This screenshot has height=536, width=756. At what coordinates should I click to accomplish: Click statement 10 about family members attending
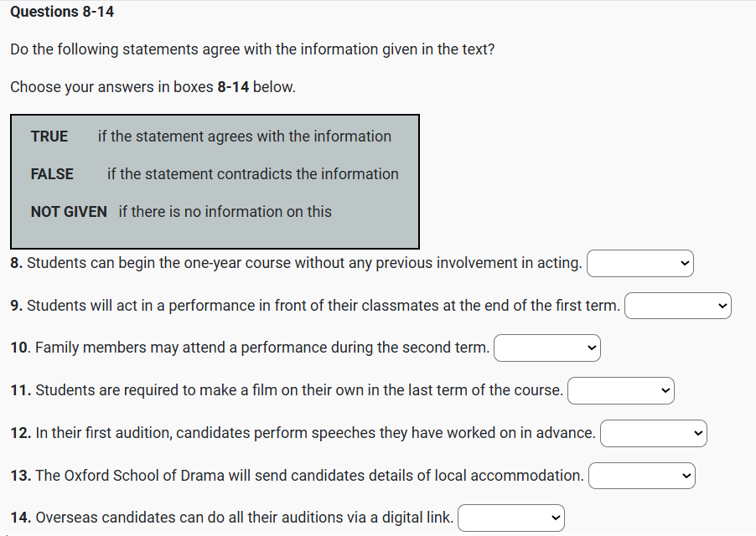point(251,348)
